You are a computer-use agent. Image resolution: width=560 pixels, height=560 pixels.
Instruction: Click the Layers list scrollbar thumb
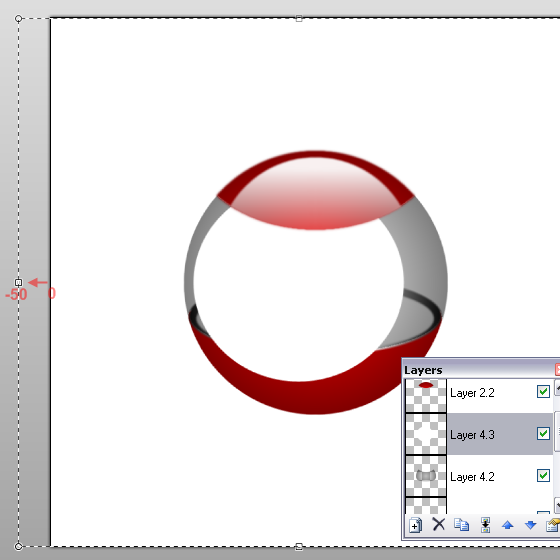coord(557,431)
